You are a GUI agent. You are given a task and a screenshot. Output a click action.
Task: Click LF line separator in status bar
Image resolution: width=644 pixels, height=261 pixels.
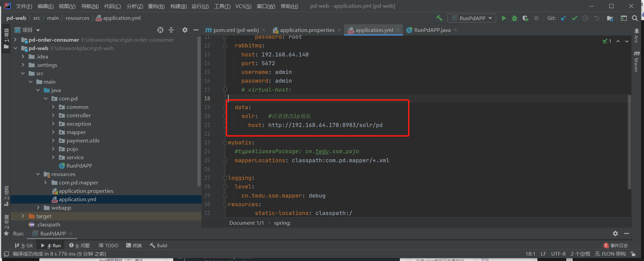click(543, 254)
